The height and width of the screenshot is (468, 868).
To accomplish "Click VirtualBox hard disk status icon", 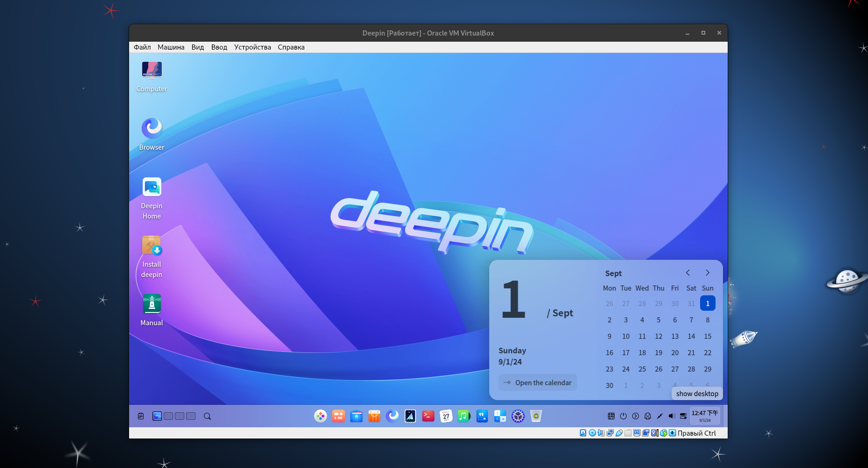I will point(583,433).
